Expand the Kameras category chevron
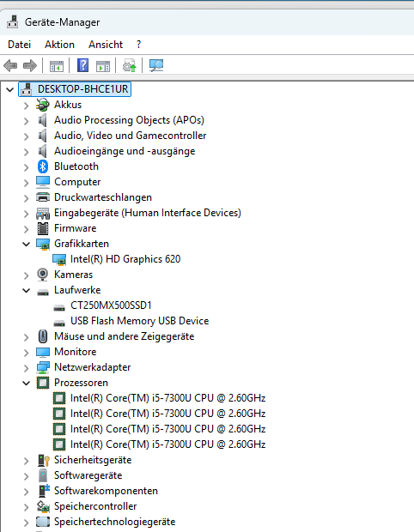Screen dimensions: 414x532 [26, 275]
